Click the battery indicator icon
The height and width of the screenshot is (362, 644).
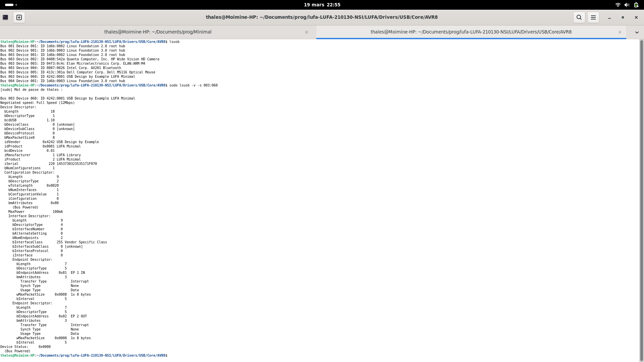pyautogui.click(x=636, y=5)
